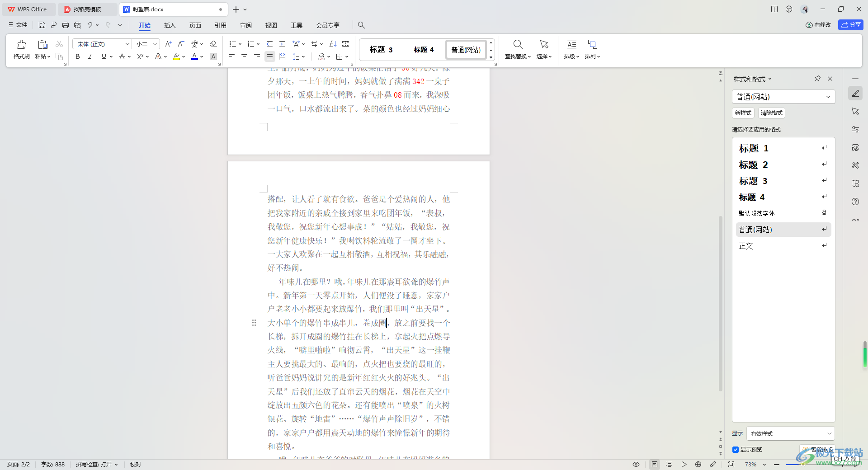This screenshot has width=868, height=470.
Task: Toggle Italic formatting
Action: point(90,56)
